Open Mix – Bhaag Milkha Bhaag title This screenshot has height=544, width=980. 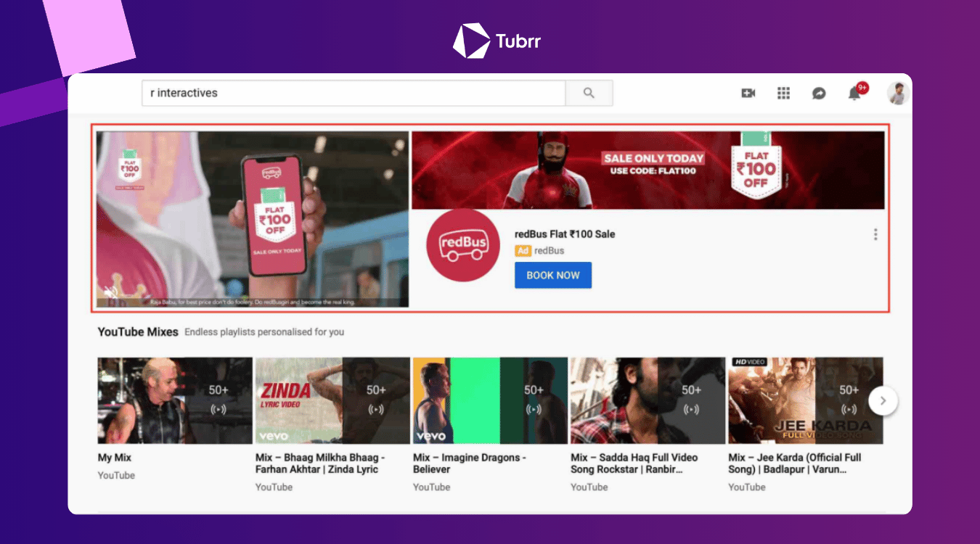pyautogui.click(x=320, y=463)
